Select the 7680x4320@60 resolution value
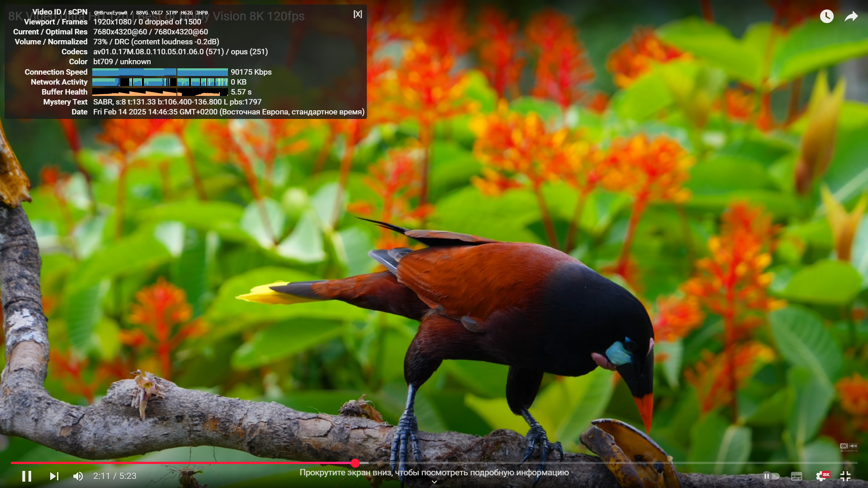This screenshot has height=488, width=868. pos(151,32)
